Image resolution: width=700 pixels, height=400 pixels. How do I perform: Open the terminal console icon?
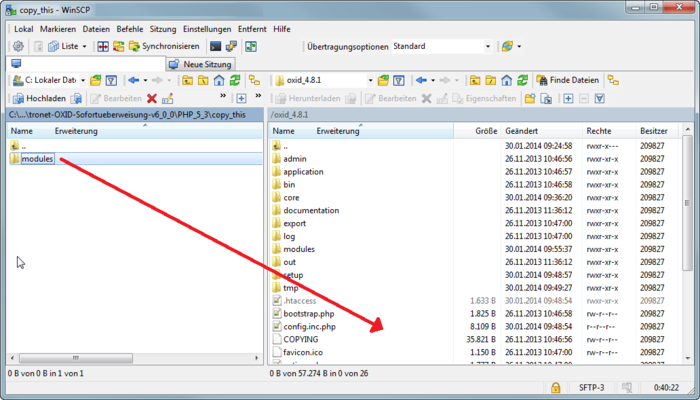pos(216,46)
